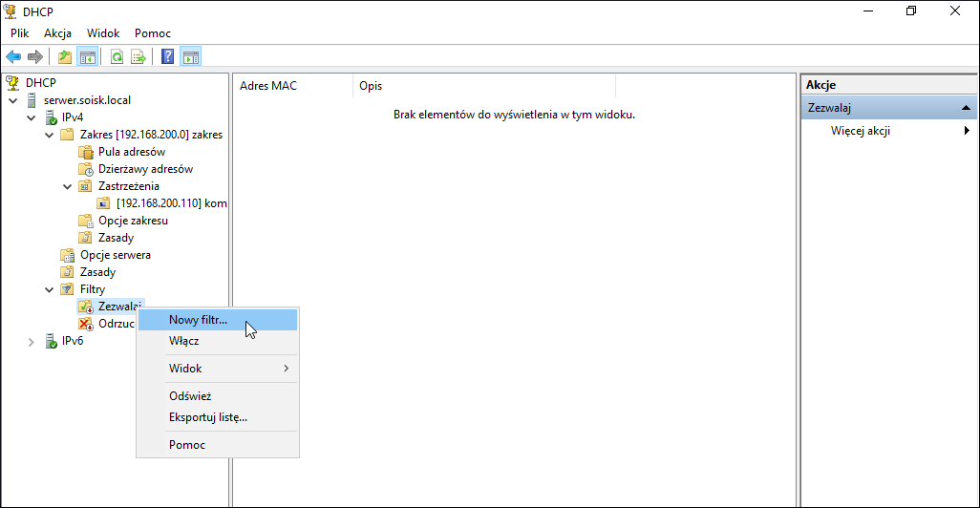Open the Akcja menu in menu bar

click(x=57, y=33)
